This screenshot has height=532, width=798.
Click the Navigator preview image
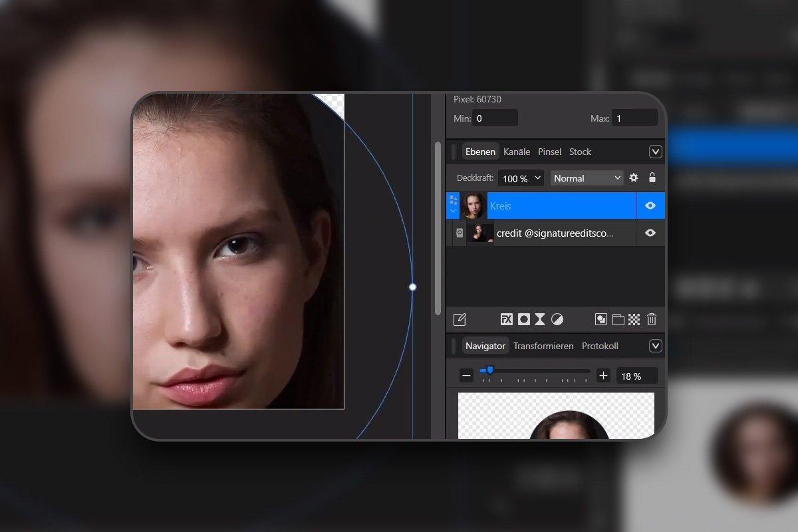[556, 416]
